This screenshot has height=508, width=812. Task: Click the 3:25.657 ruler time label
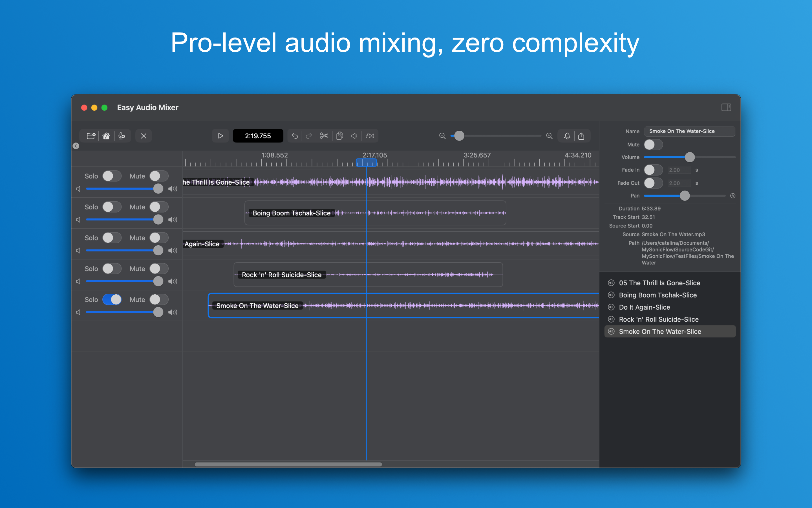(x=477, y=155)
